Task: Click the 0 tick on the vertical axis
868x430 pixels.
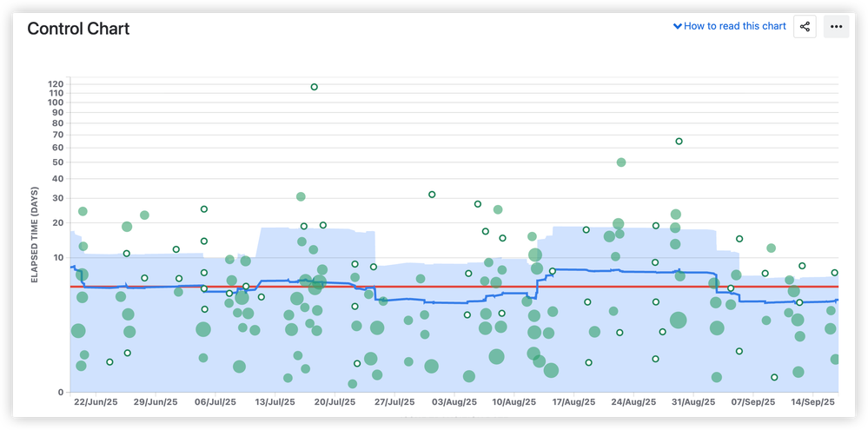Action: pyautogui.click(x=62, y=393)
